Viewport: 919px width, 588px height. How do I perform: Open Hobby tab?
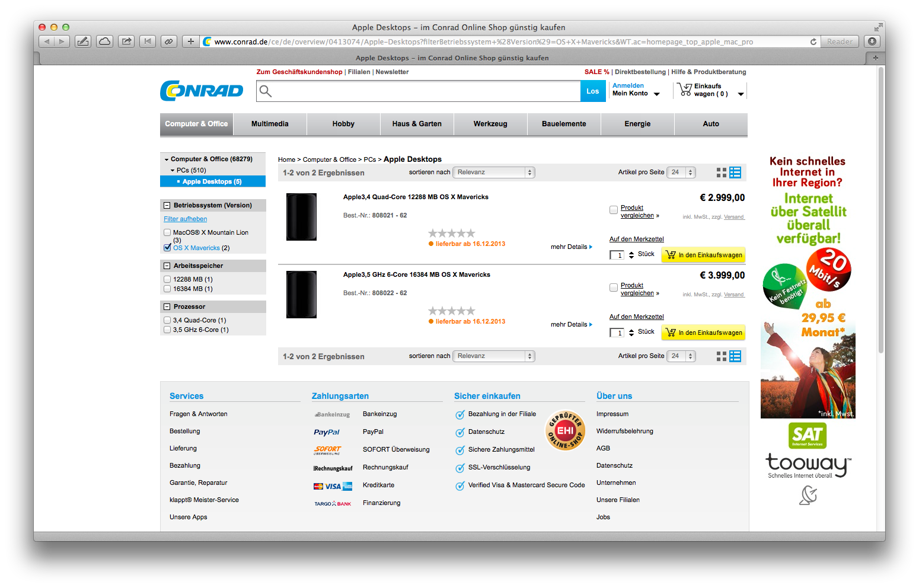point(343,124)
